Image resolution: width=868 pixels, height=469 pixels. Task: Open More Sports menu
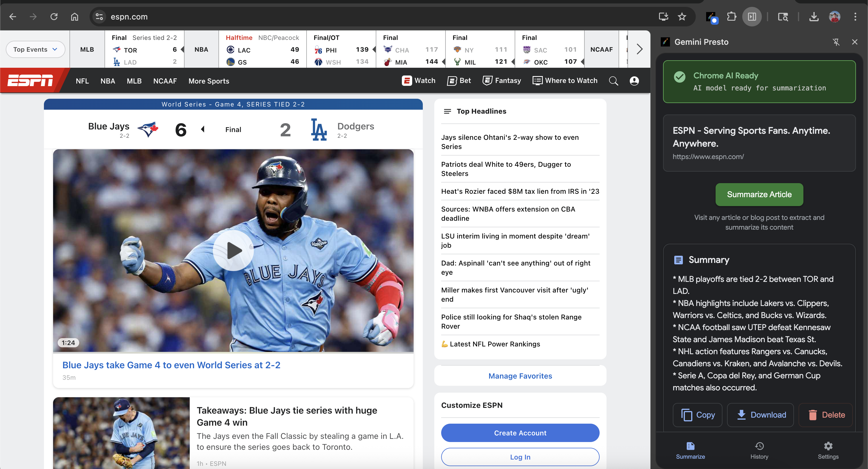(209, 81)
